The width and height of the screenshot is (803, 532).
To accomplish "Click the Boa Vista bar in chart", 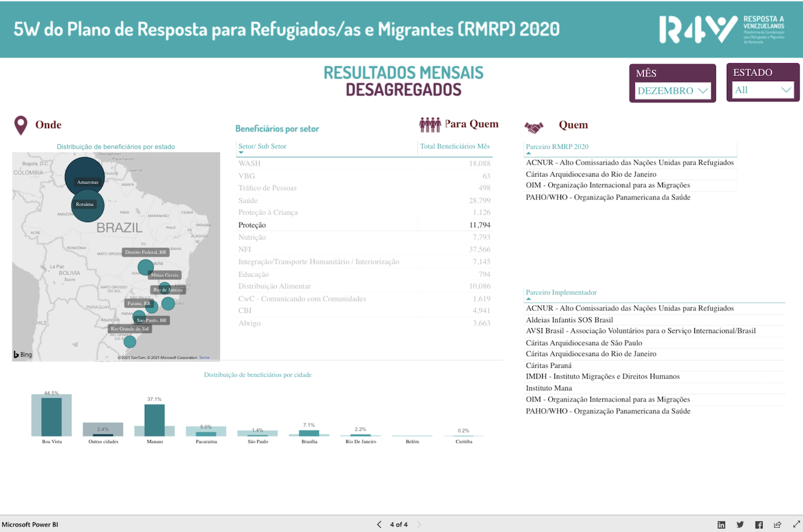I will click(x=52, y=417).
